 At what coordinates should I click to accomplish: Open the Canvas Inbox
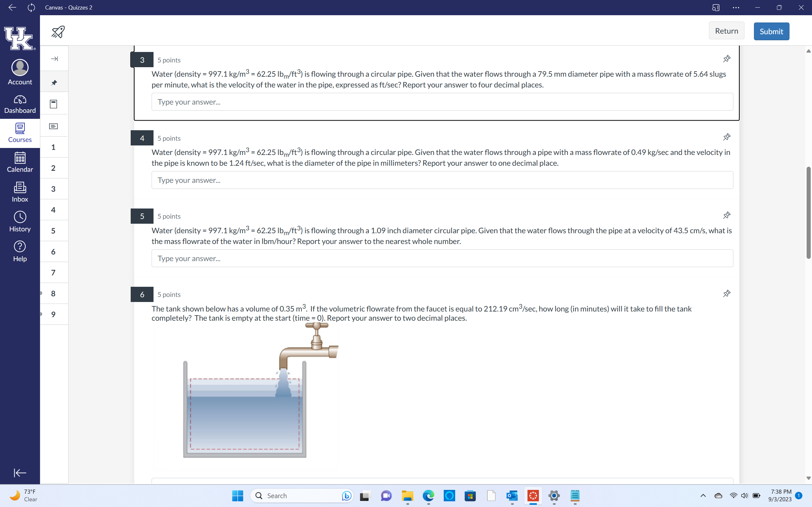click(20, 192)
